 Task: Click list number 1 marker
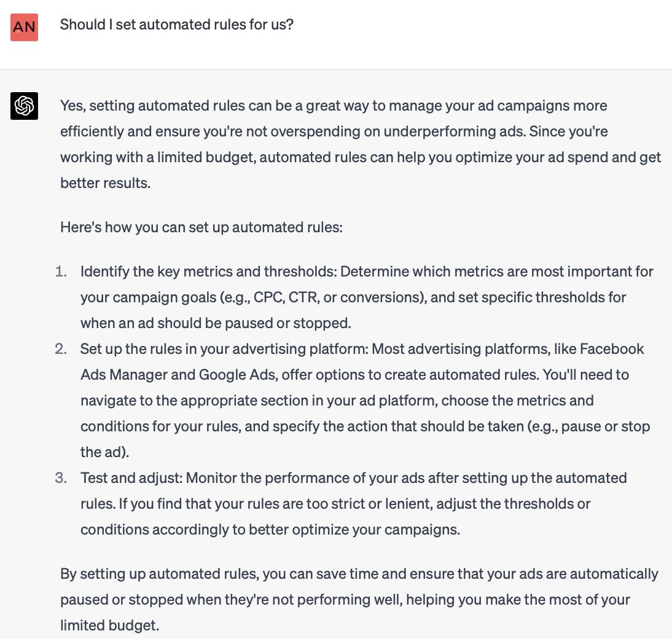[x=61, y=272]
